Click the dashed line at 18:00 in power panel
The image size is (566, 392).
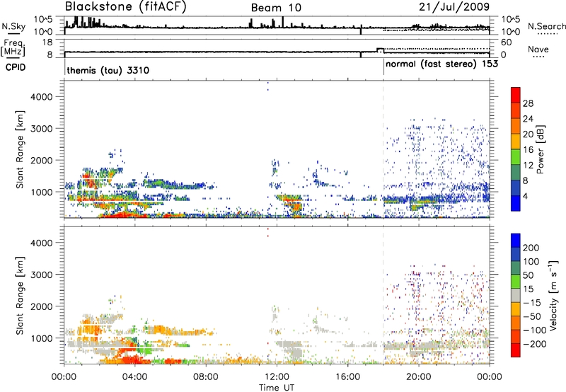[383, 149]
